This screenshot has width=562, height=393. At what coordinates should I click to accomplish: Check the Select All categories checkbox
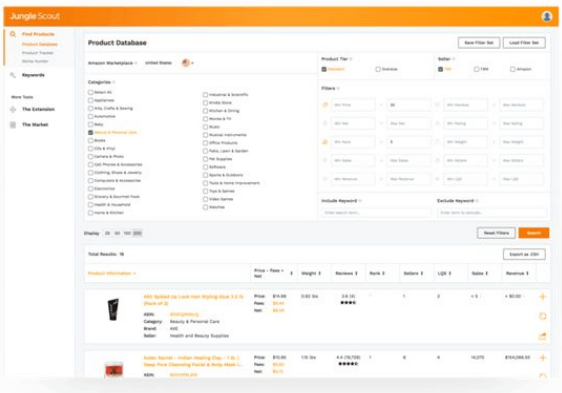point(90,92)
